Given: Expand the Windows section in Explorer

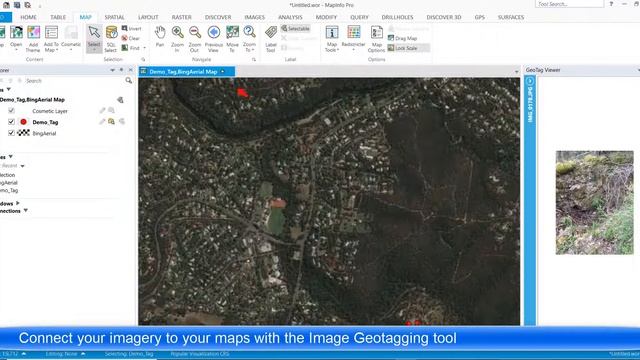Looking at the screenshot, I should pyautogui.click(x=18, y=203).
